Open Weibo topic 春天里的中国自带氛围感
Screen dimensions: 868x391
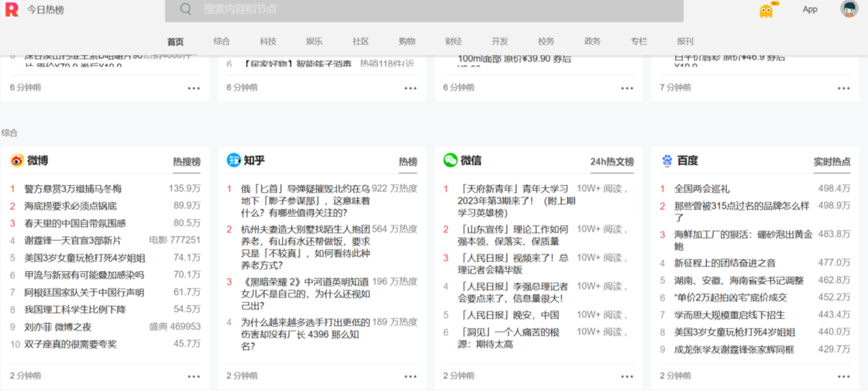tap(75, 224)
